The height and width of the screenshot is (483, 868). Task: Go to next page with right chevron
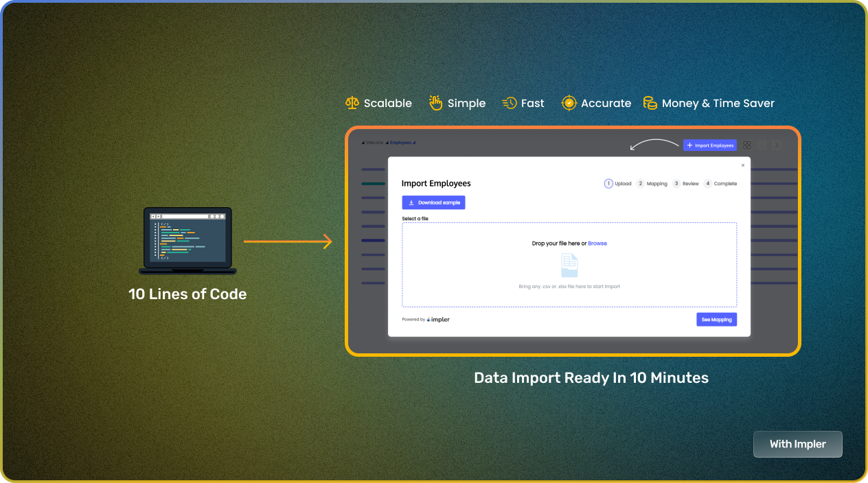coord(777,145)
